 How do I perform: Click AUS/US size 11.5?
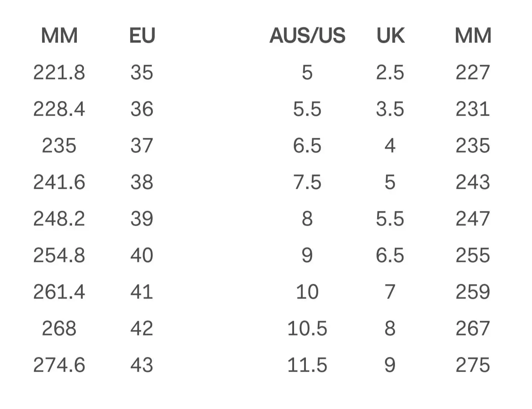pos(307,365)
